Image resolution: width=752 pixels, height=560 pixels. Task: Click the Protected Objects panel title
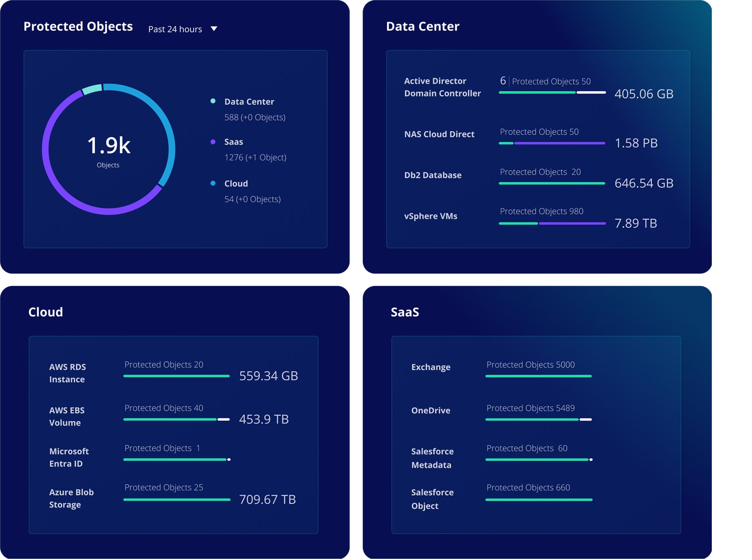(x=78, y=26)
